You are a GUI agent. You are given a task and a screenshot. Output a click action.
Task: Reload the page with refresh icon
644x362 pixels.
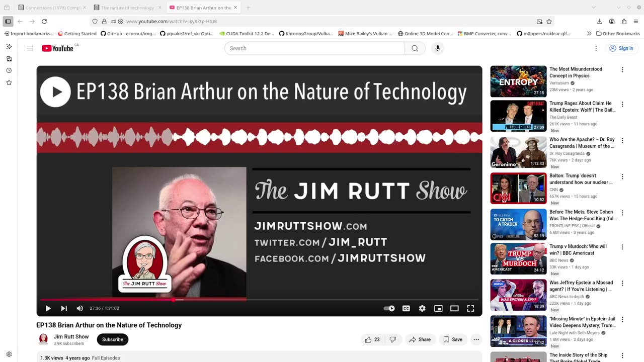pos(44,22)
